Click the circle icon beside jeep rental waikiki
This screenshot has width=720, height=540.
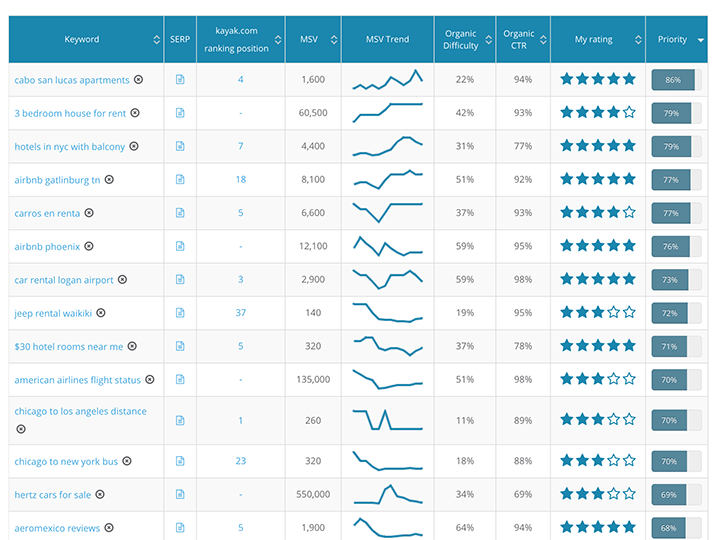click(x=101, y=313)
